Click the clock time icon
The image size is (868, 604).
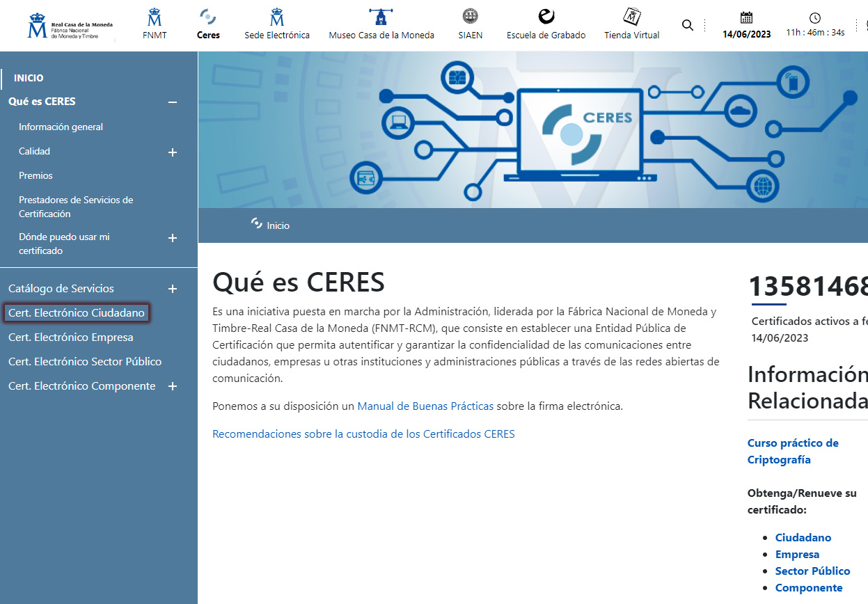coord(815,18)
